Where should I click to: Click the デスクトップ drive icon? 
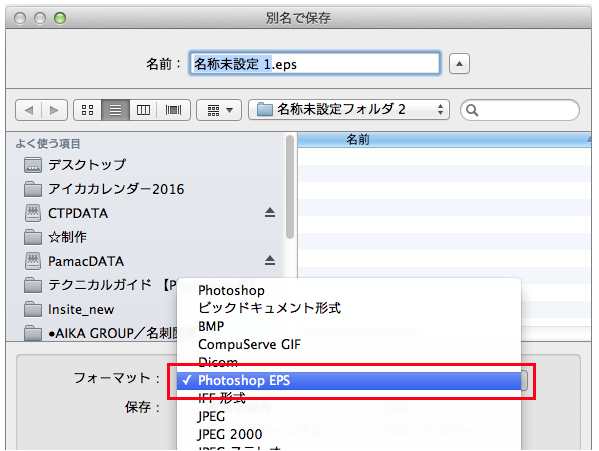[x=33, y=165]
